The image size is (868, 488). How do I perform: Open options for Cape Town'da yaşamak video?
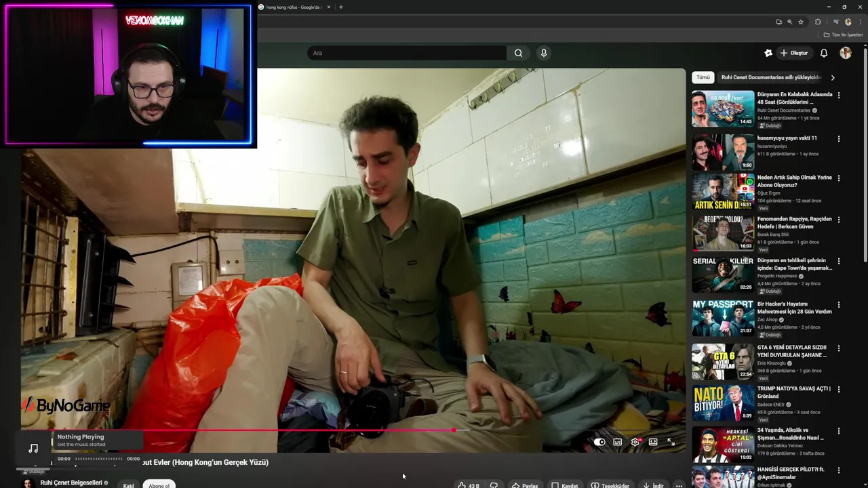tap(839, 261)
